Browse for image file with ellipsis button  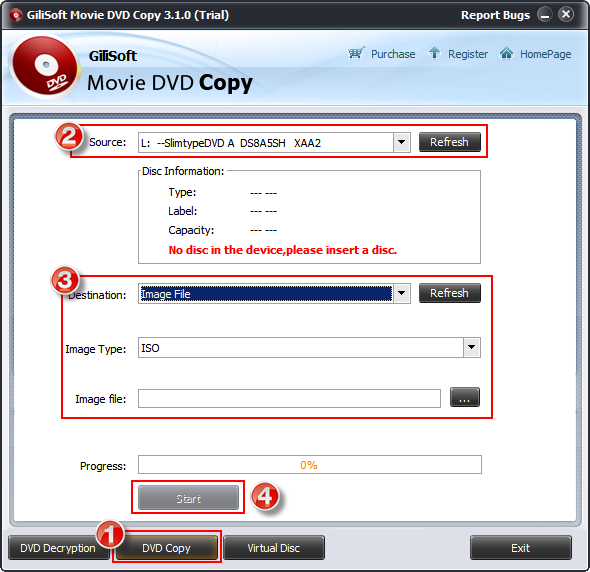pyautogui.click(x=465, y=397)
